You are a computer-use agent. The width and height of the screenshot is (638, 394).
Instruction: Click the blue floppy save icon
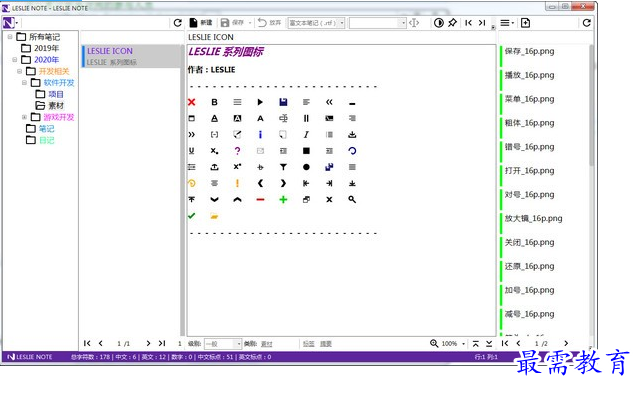click(283, 102)
